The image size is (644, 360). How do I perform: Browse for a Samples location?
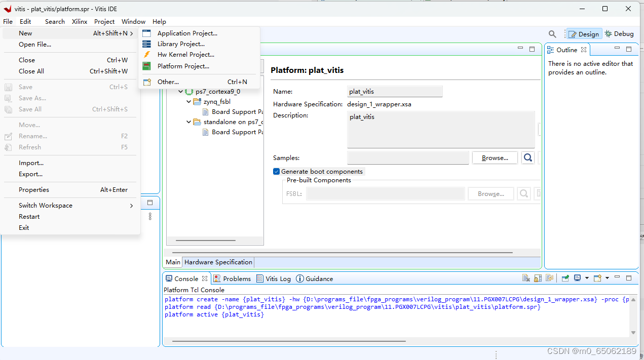coord(495,157)
